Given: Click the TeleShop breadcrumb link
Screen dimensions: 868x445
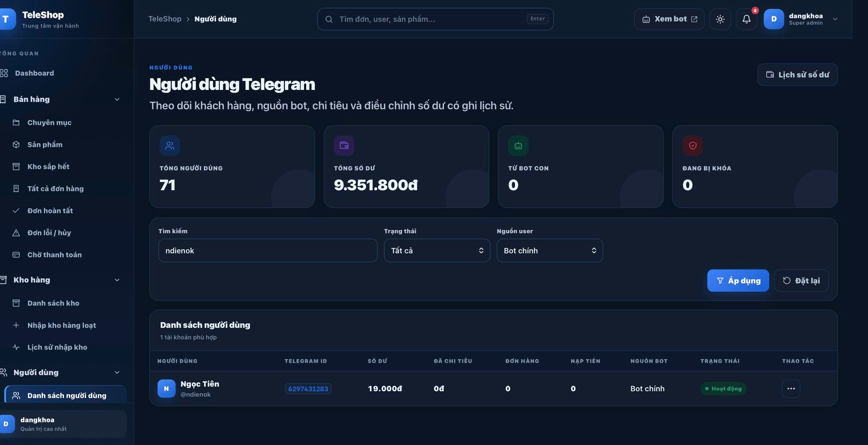Looking at the screenshot, I should [165, 19].
